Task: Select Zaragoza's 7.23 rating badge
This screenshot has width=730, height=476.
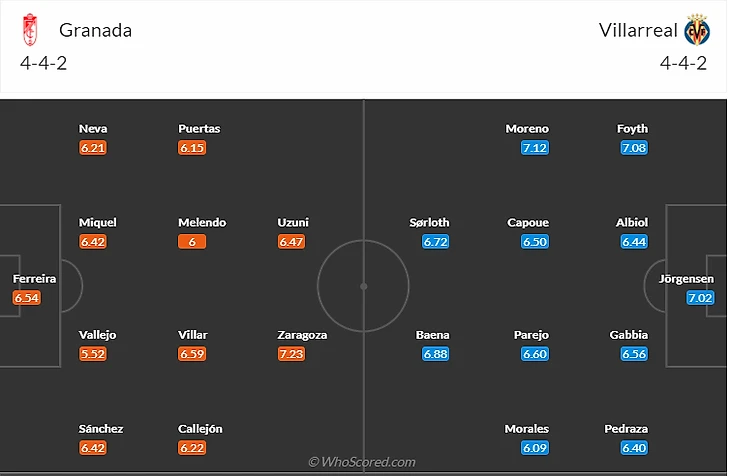Action: pyautogui.click(x=291, y=354)
